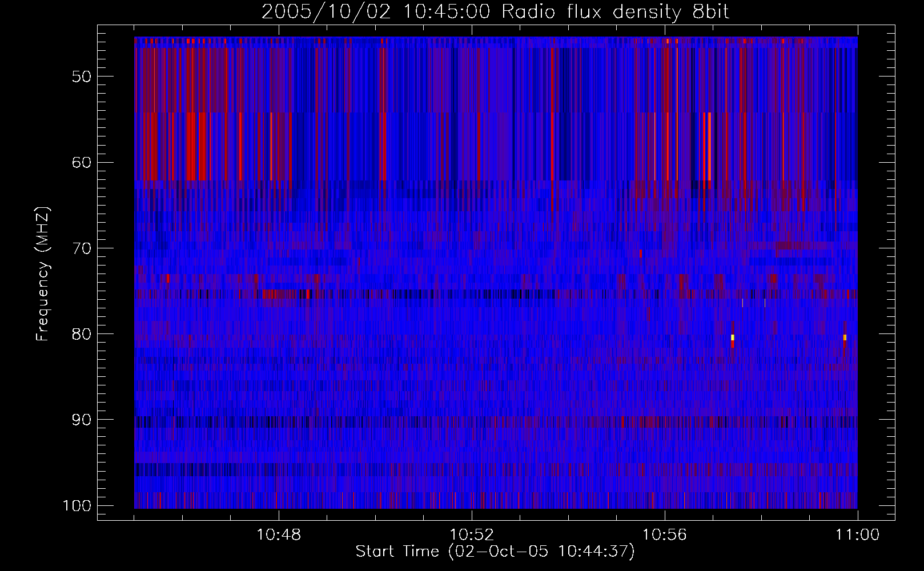Click the 60 frequency tick label
Screen dimensions: 924x571
(82, 162)
